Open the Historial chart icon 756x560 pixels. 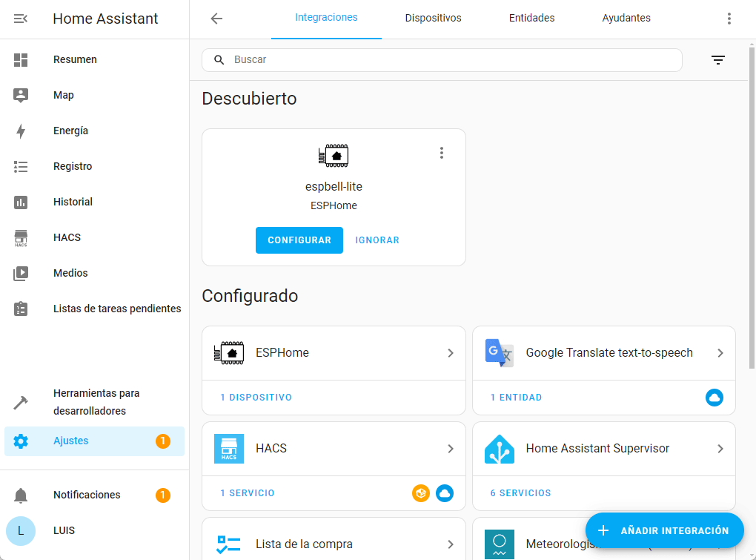point(21,202)
